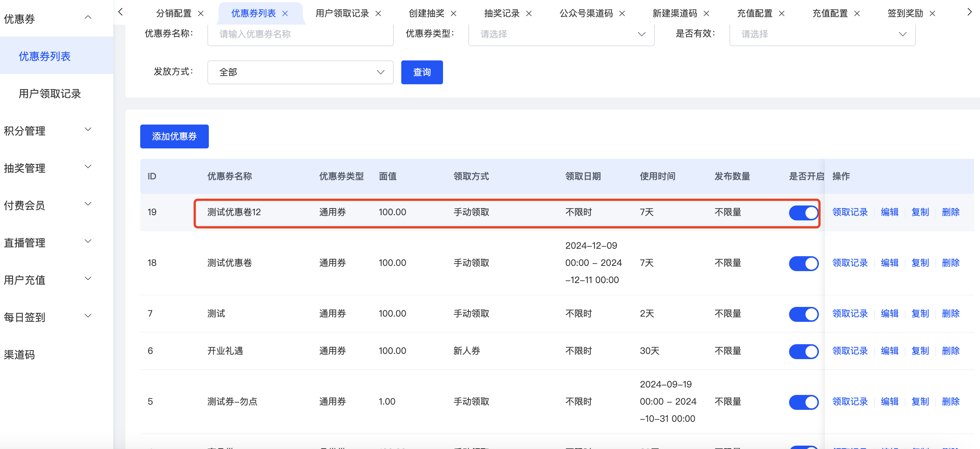Viewport: 980px width, 449px height.
Task: Click 编辑 for coupon ID 7
Action: point(889,313)
